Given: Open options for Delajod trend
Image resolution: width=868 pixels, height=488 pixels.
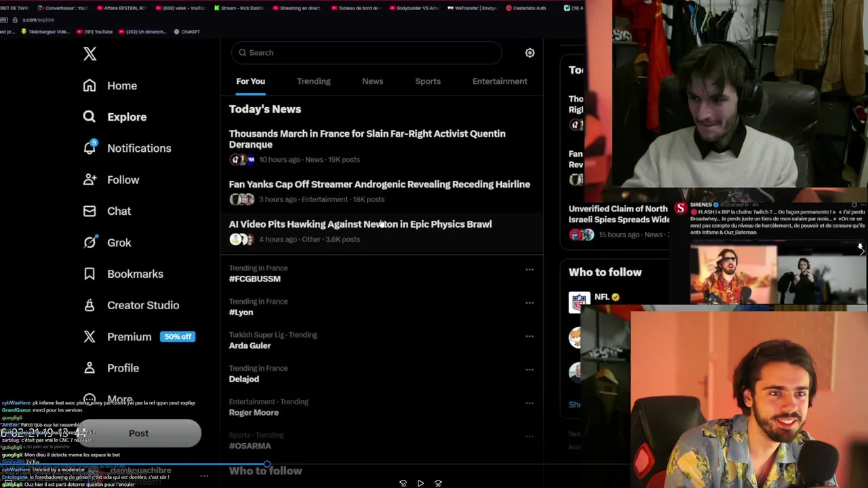Looking at the screenshot, I should pyautogui.click(x=530, y=370).
